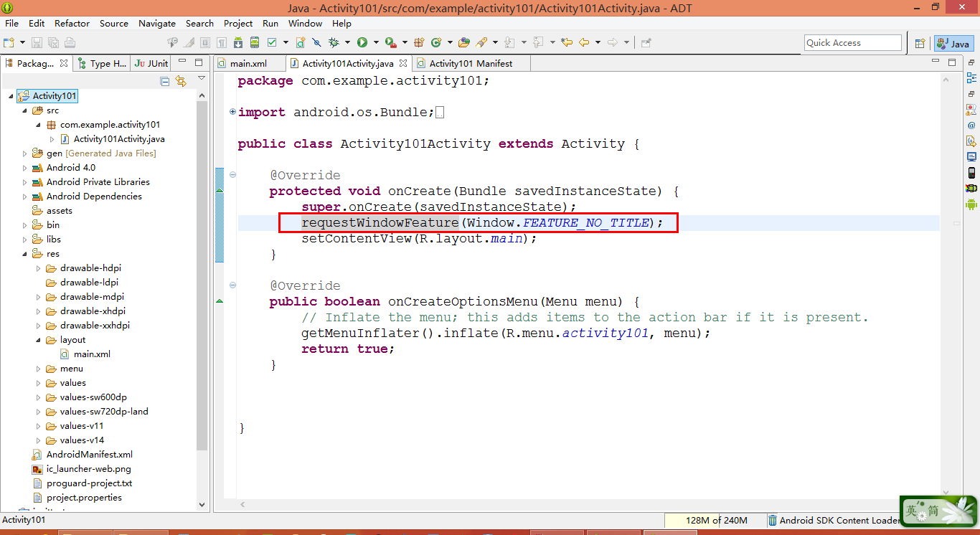980x535 pixels.
Task: Expand the folded import statements
Action: pos(232,112)
